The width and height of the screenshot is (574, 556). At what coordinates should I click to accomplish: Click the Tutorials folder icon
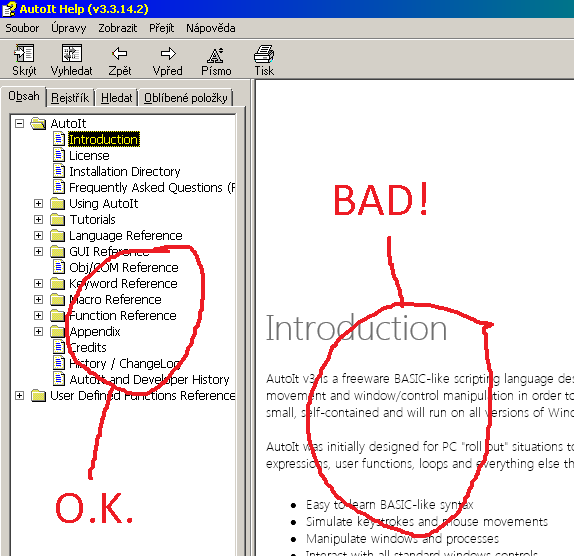tap(57, 220)
